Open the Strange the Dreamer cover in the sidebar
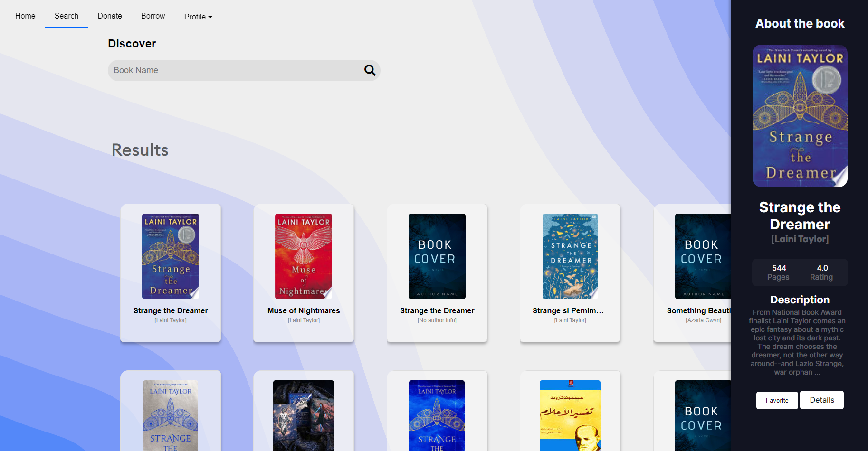The width and height of the screenshot is (868, 451). click(800, 116)
